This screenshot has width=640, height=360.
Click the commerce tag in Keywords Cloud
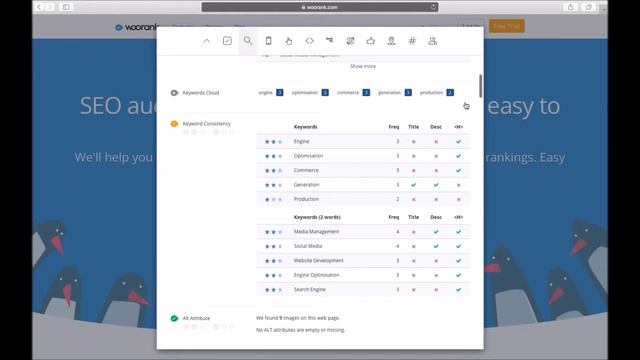click(353, 93)
